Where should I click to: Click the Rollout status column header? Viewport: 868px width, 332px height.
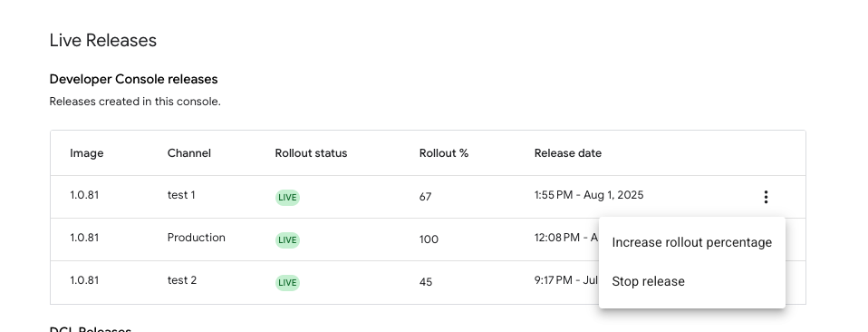[311, 153]
